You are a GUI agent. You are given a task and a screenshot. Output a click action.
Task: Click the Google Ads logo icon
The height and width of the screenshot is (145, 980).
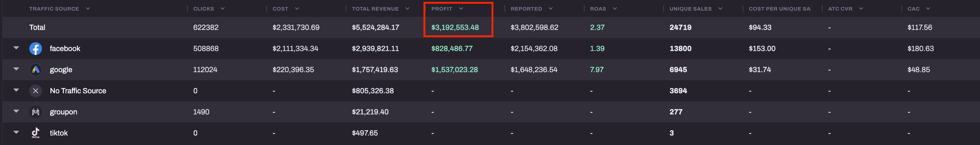[35, 69]
